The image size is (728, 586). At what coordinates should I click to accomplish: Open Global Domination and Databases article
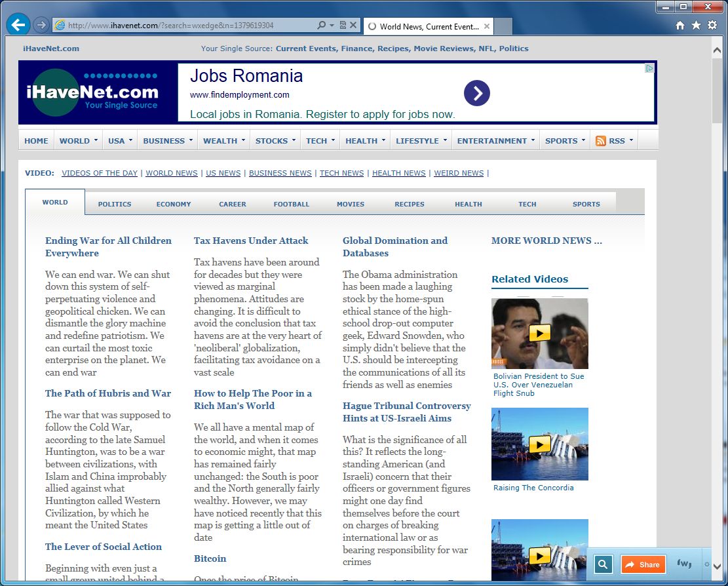(x=395, y=246)
